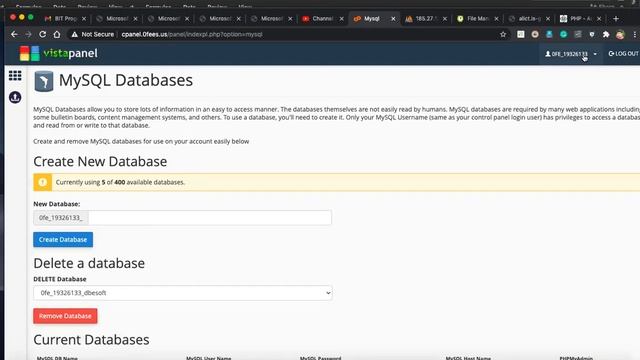This screenshot has width=640, height=360.
Task: Click the MySQL Databases dolphin icon
Action: pos(44,81)
